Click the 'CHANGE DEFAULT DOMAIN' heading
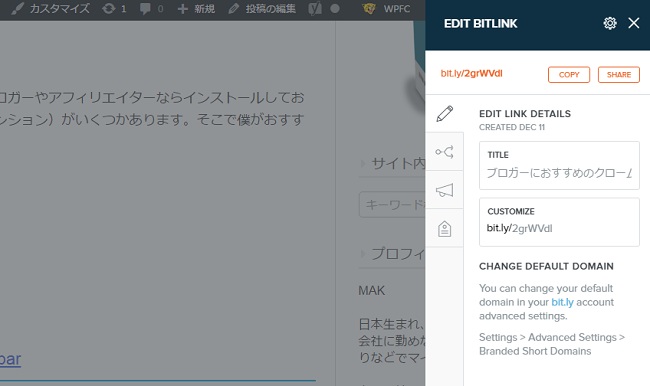This screenshot has width=650, height=386. coord(546,266)
